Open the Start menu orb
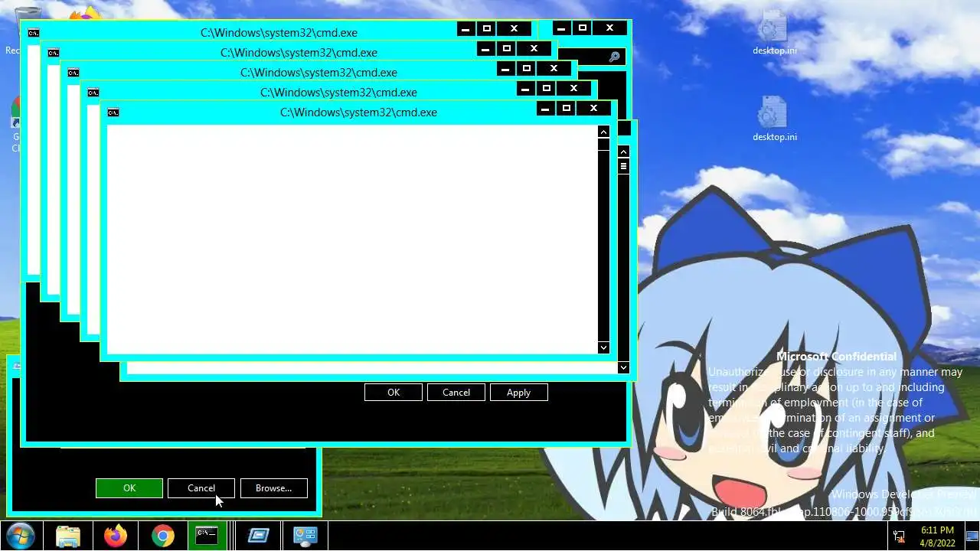The height and width of the screenshot is (551, 980). point(21,535)
